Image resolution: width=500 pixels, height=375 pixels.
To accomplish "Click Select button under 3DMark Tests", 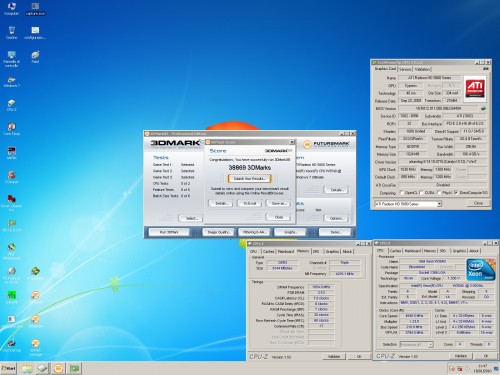I will [190, 218].
